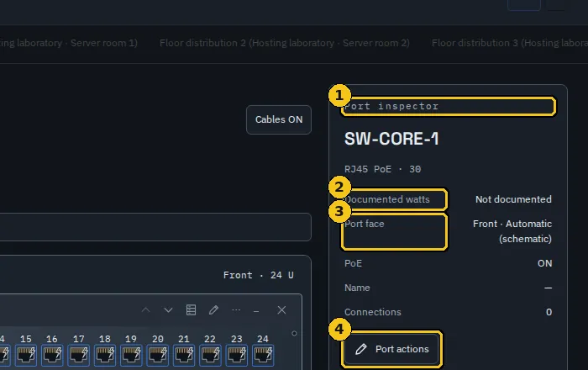The height and width of the screenshot is (370, 588).
Task: Click the Not documented value
Action: click(x=513, y=199)
